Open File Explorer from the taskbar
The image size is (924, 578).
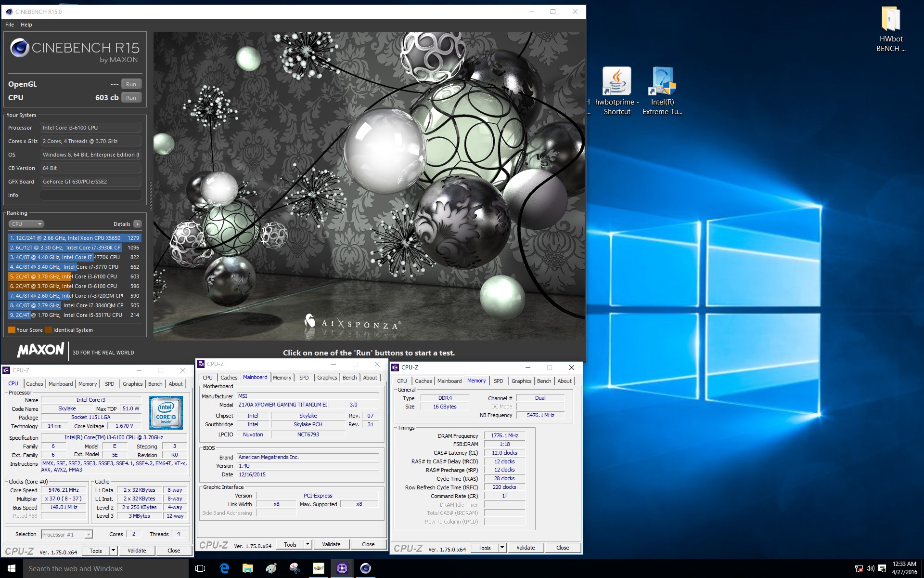point(247,568)
